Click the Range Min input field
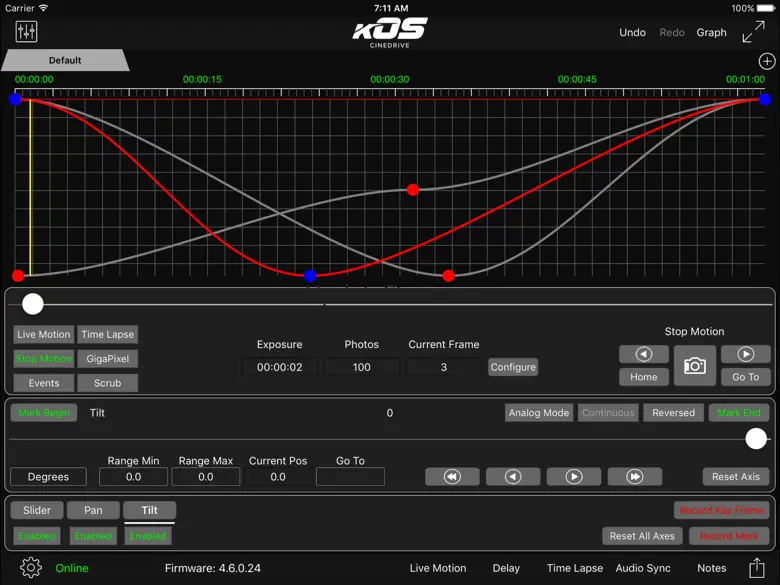The height and width of the screenshot is (585, 780). 134,477
